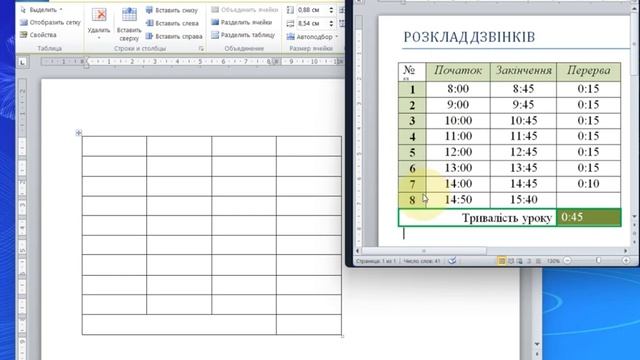
Task: Click the column width field 8,54 см
Action: (x=312, y=24)
